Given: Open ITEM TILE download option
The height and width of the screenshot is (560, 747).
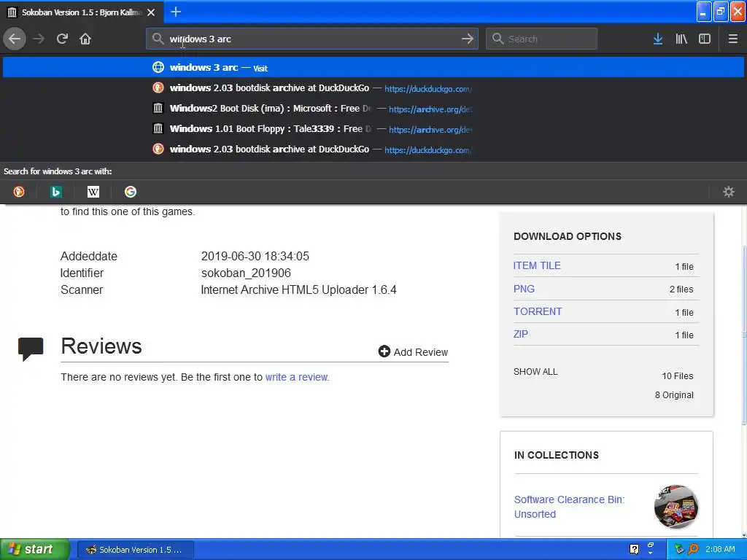Looking at the screenshot, I should tap(537, 265).
